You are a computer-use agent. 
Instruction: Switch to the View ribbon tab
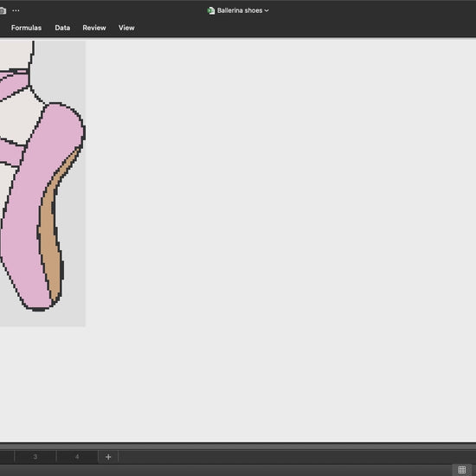coord(126,28)
